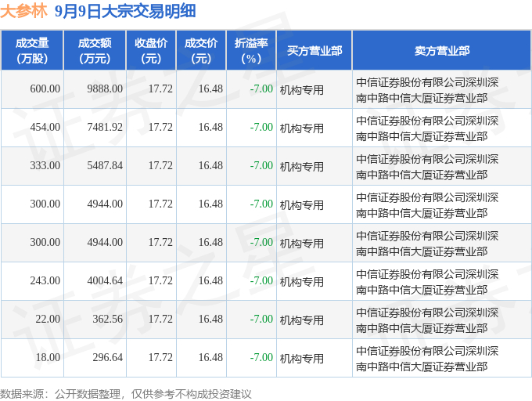Click the 18.00 volume cell

point(48,358)
